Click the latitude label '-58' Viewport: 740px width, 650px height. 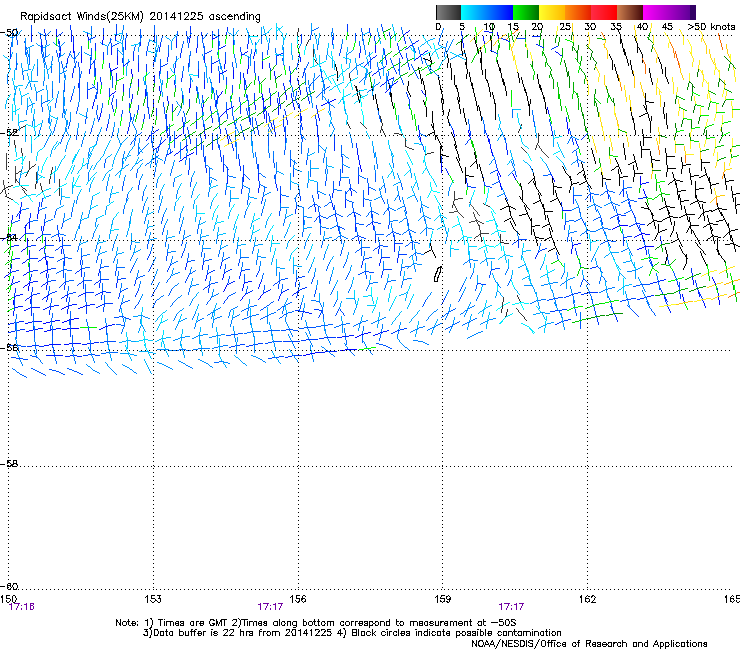[10, 464]
